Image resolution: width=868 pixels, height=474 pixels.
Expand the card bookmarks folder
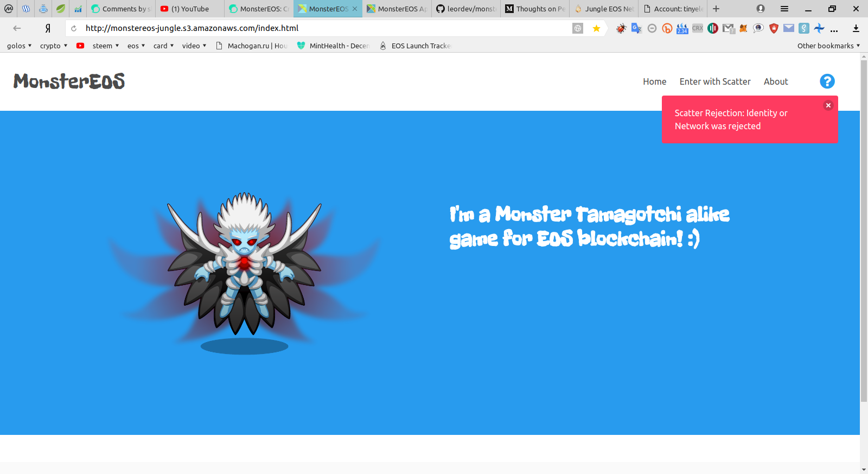pyautogui.click(x=163, y=46)
